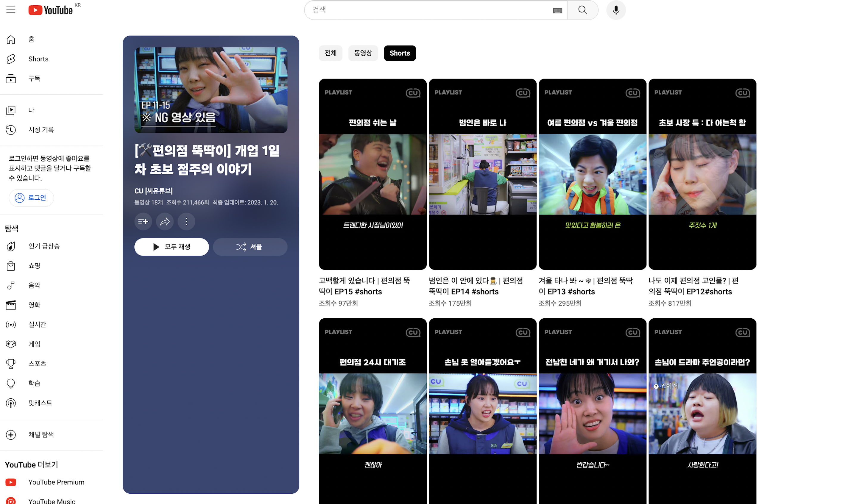The image size is (851, 504).
Task: Click the search magnifier button
Action: 582,10
